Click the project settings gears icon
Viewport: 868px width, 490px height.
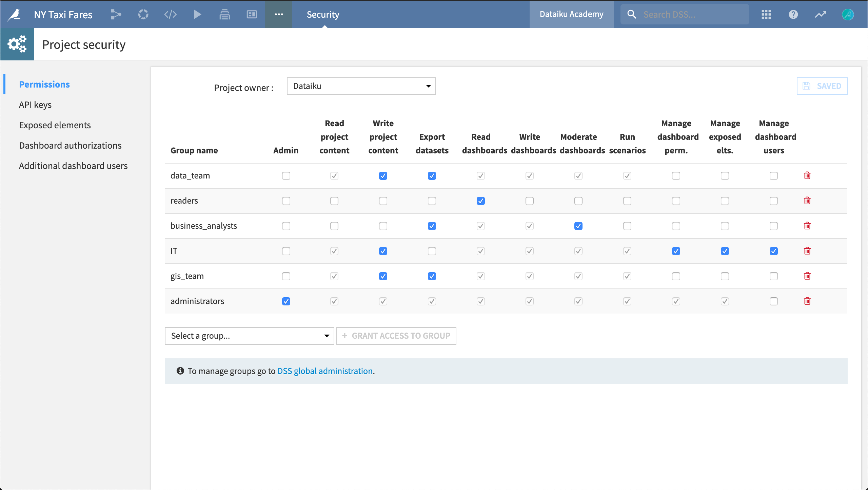pyautogui.click(x=17, y=44)
